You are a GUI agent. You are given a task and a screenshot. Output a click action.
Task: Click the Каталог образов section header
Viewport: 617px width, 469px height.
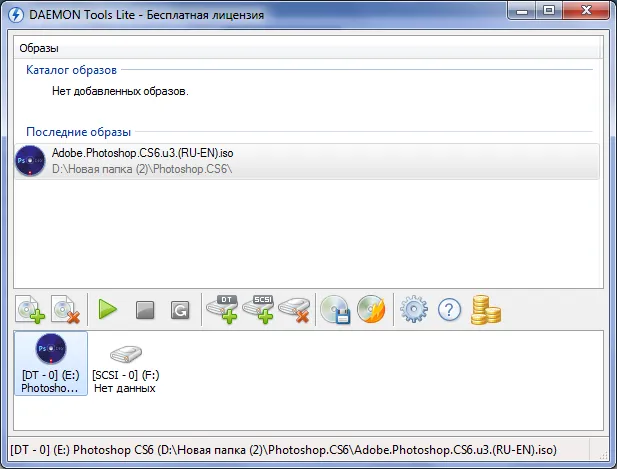coord(71,71)
